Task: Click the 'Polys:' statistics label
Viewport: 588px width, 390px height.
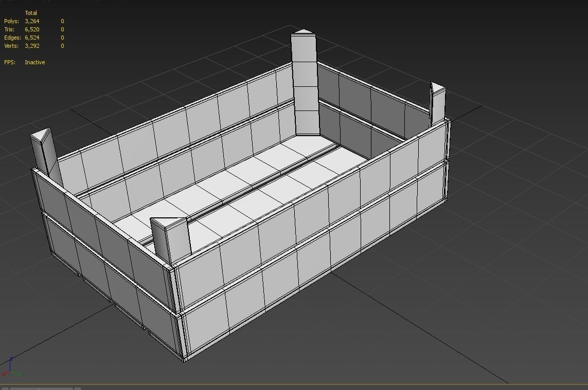Action: coord(11,22)
